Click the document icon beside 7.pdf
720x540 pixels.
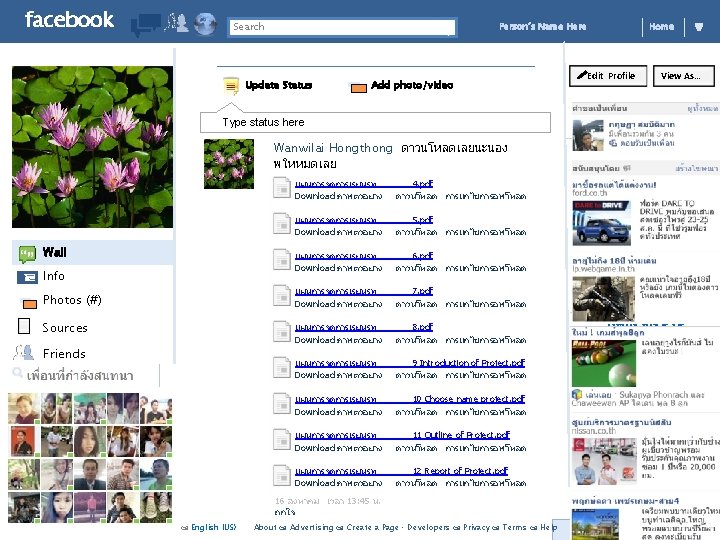(x=282, y=295)
